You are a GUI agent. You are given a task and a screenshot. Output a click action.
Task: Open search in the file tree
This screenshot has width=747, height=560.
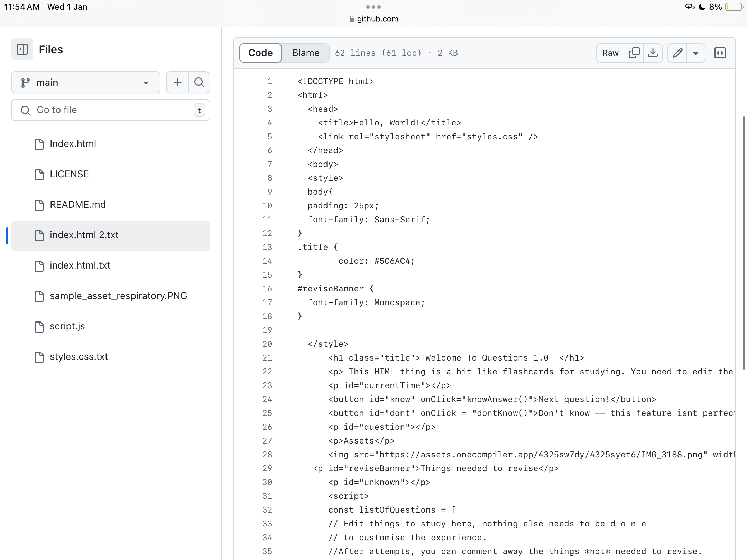(x=199, y=82)
